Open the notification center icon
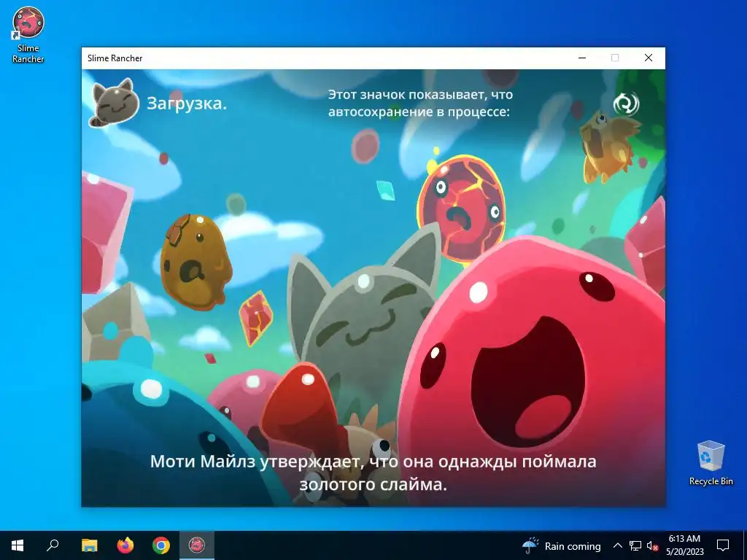Image resolution: width=747 pixels, height=560 pixels. point(723,545)
